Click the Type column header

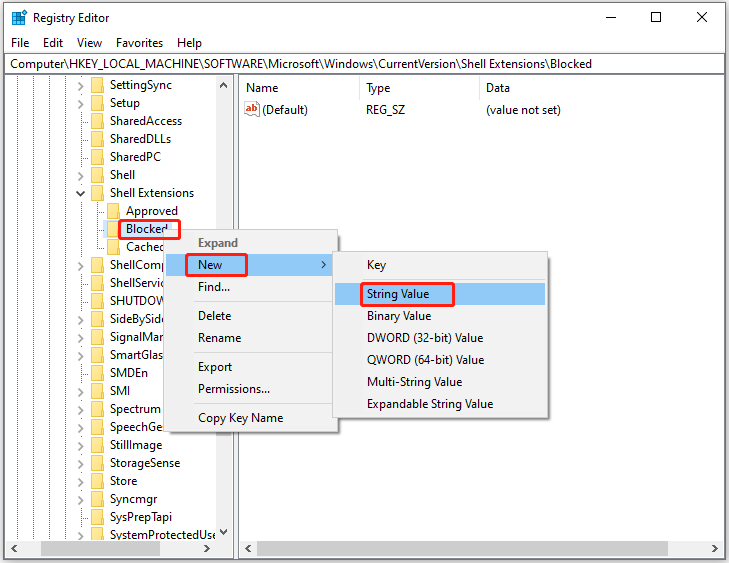click(x=420, y=88)
